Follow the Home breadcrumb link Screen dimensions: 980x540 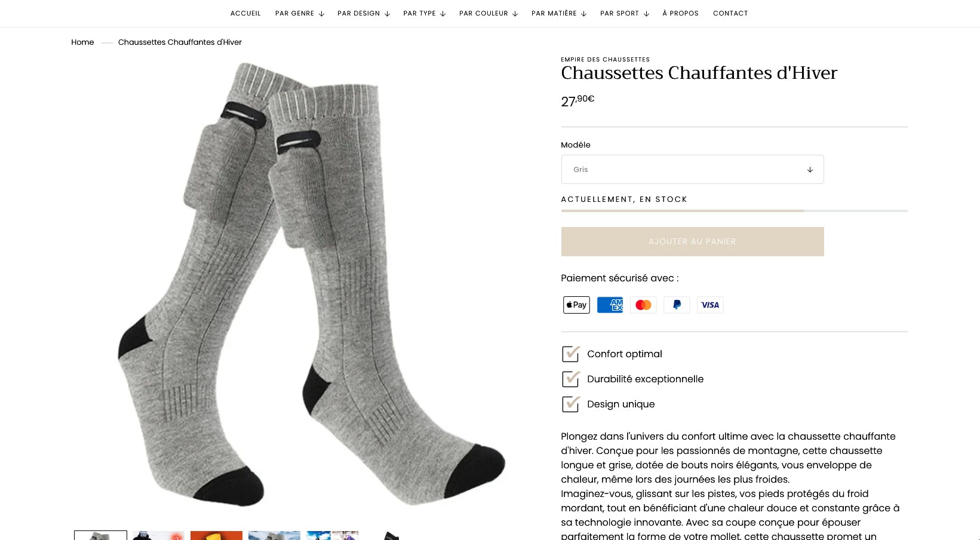click(82, 42)
